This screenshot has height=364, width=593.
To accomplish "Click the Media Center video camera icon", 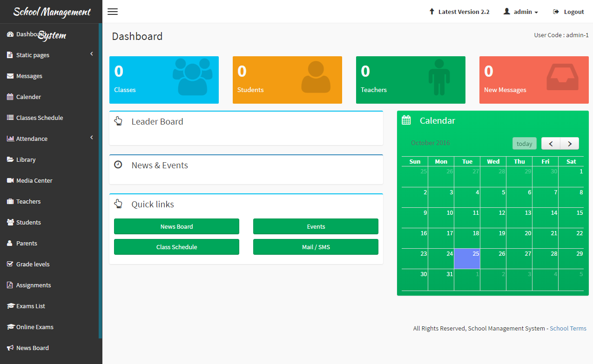I will (10, 180).
